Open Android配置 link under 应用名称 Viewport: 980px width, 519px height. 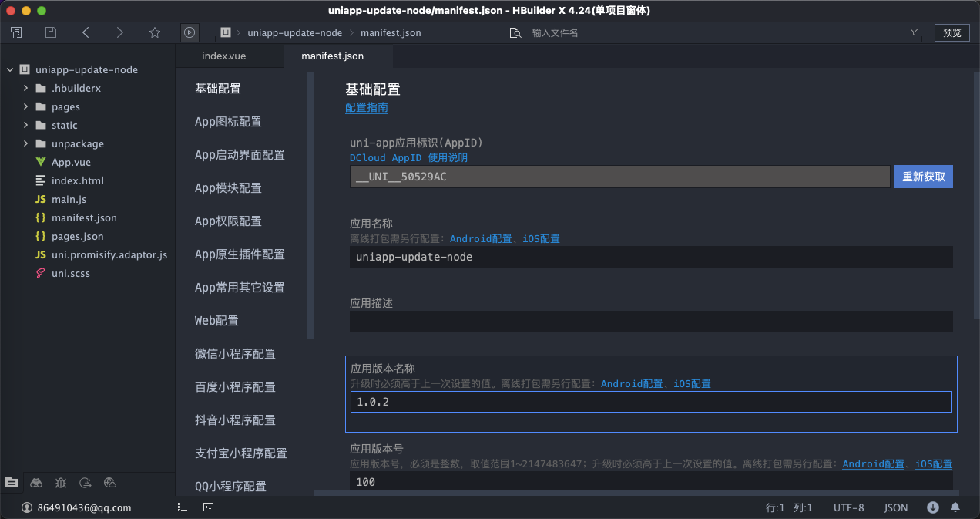[481, 239]
